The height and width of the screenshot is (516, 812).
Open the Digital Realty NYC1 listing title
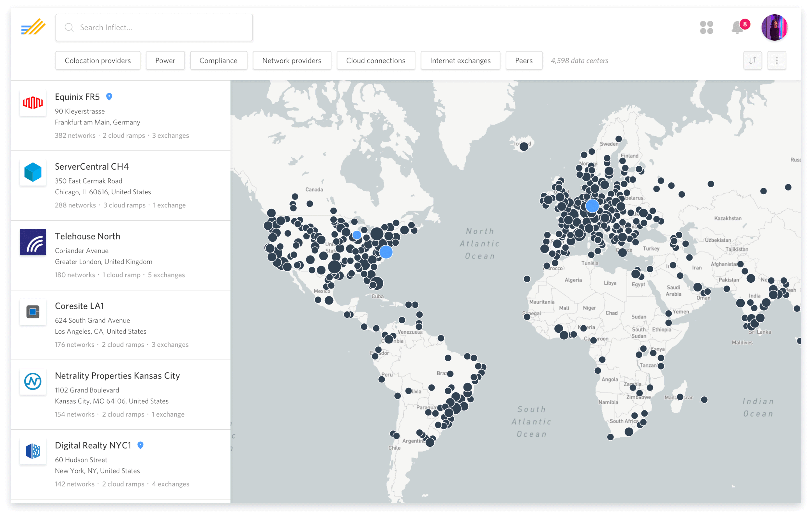pyautogui.click(x=93, y=445)
